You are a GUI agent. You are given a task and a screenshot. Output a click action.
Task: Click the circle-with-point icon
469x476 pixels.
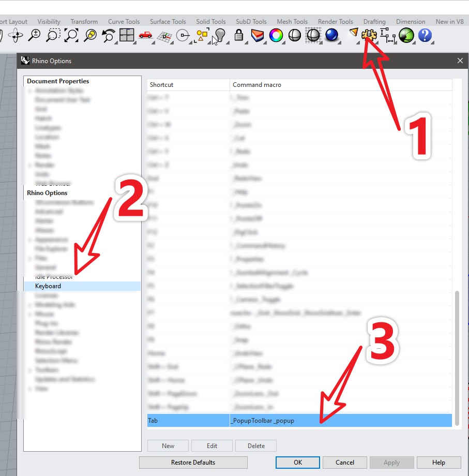tap(183, 36)
